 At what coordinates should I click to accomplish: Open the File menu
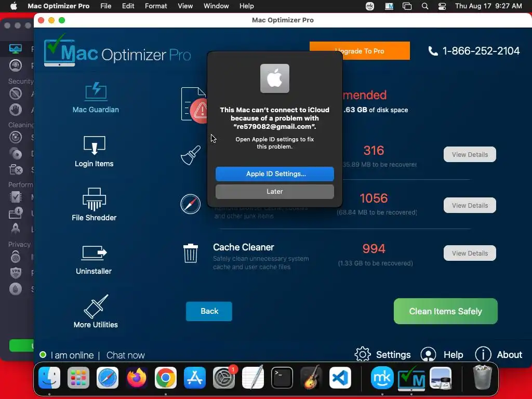106,6
